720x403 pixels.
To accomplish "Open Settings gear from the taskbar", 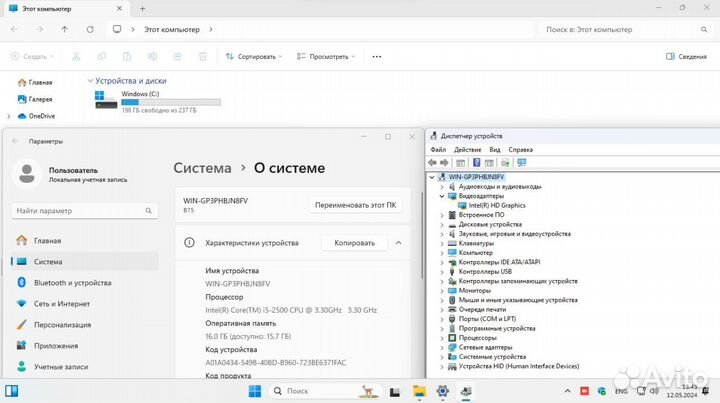I will 443,391.
